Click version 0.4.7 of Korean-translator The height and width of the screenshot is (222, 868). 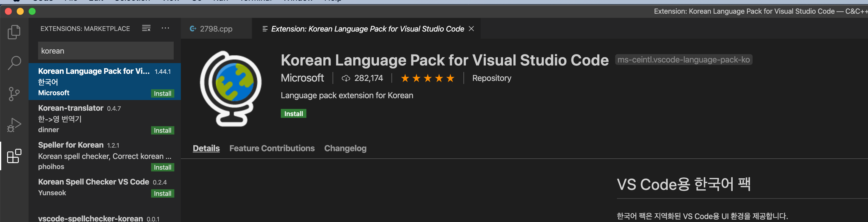(x=114, y=109)
